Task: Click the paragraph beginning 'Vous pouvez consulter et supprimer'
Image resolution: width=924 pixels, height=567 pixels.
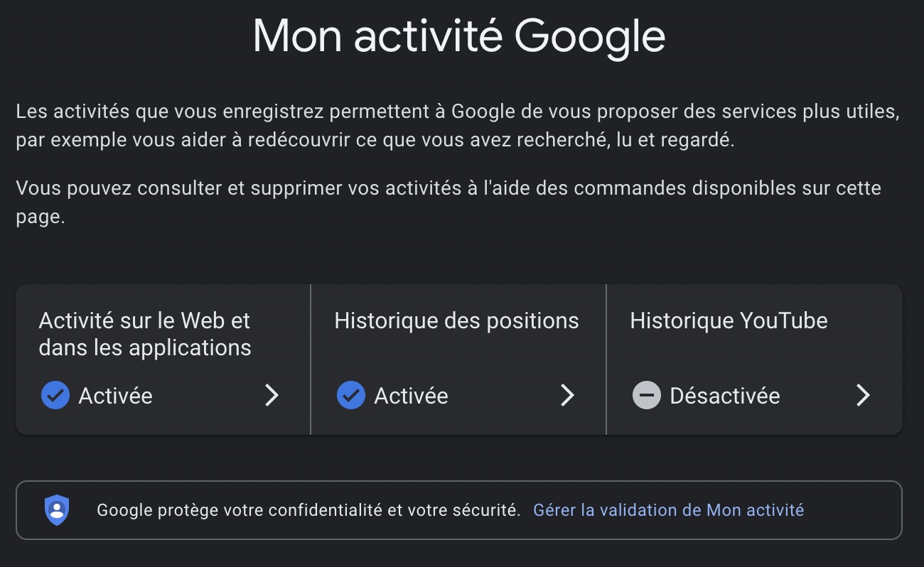Action: point(448,202)
